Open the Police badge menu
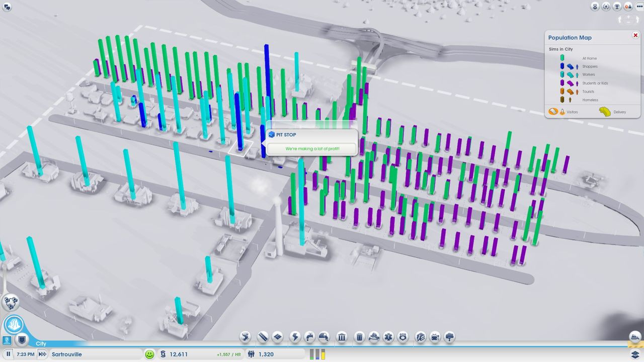The image size is (644, 362). (403, 337)
